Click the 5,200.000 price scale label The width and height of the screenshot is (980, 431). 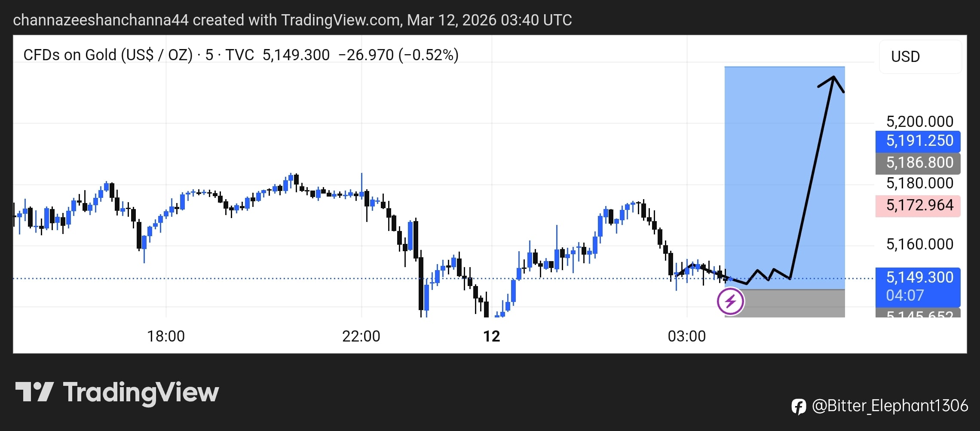919,122
